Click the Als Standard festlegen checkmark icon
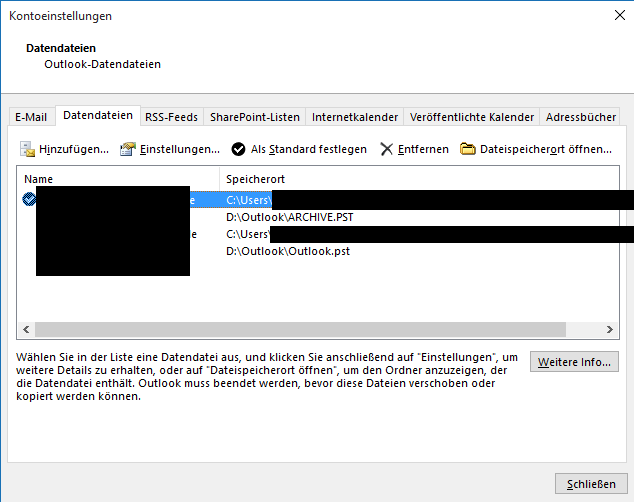This screenshot has height=502, width=634. pos(238,149)
